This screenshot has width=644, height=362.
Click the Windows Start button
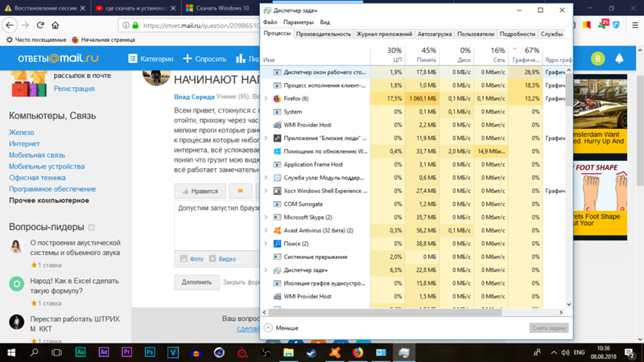[x=11, y=352]
